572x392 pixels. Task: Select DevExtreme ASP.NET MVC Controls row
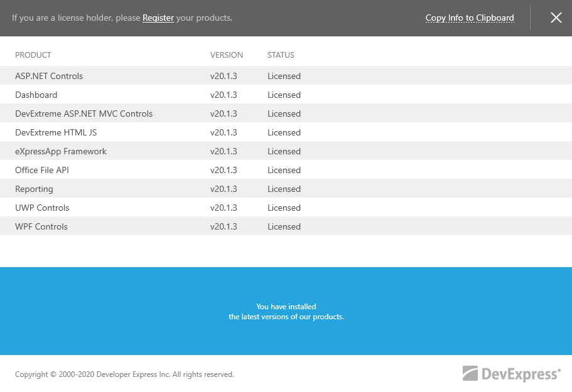pyautogui.click(x=286, y=114)
